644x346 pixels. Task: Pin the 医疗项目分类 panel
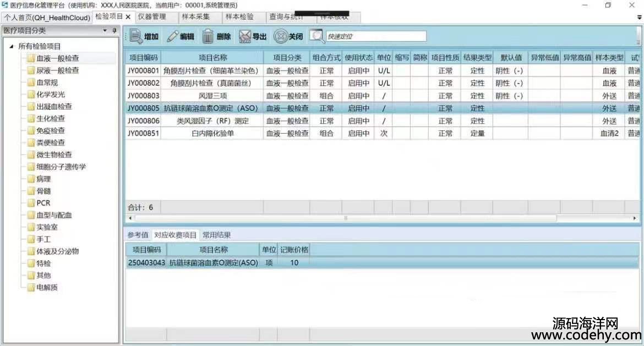[114, 31]
